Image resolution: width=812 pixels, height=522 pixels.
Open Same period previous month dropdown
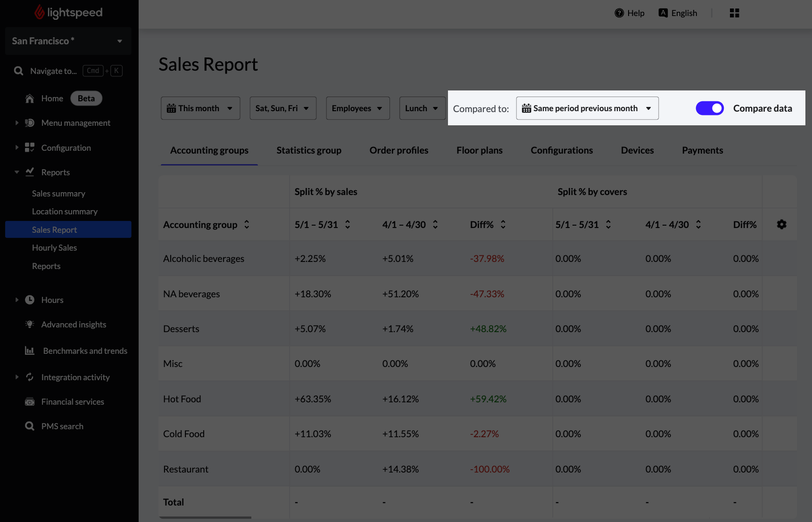tap(587, 108)
